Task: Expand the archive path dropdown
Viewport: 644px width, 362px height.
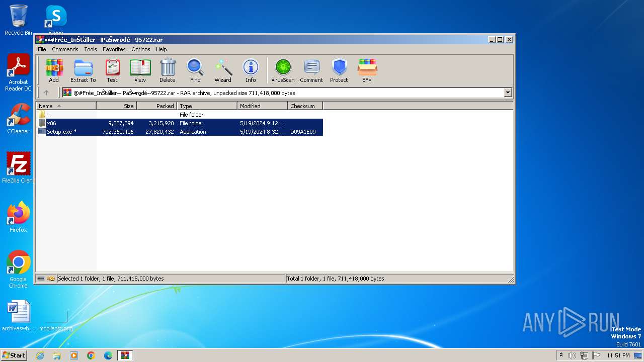Action: [x=508, y=93]
